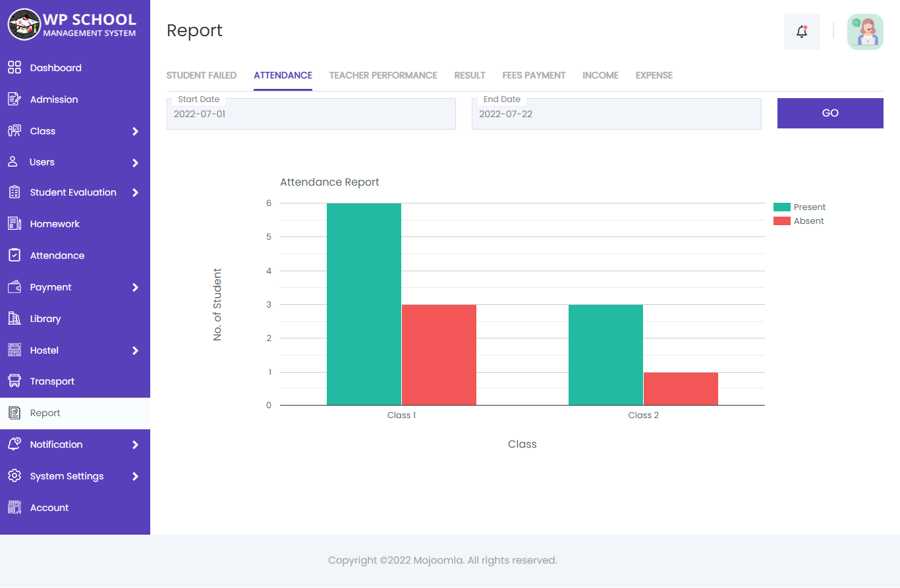Click the Dashboard grid icon
900x588 pixels.
click(x=14, y=68)
